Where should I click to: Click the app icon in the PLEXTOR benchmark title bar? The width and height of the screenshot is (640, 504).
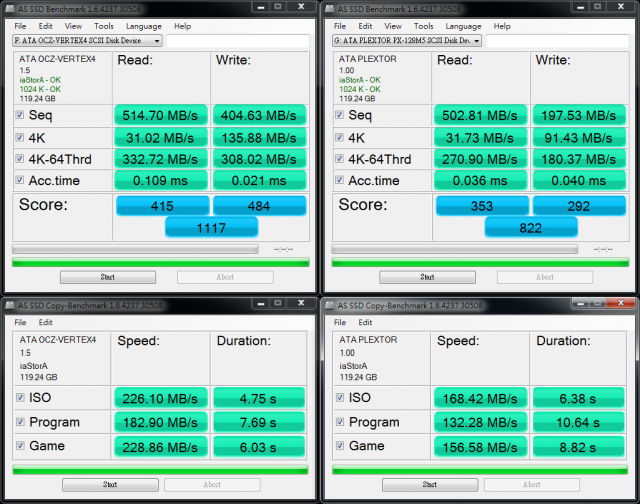pyautogui.click(x=330, y=9)
